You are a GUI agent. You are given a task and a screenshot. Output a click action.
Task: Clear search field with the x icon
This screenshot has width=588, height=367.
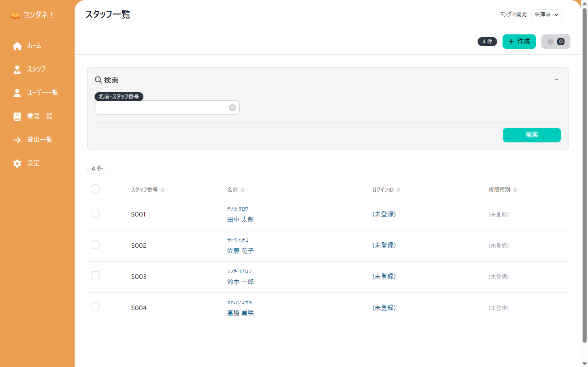(x=232, y=108)
